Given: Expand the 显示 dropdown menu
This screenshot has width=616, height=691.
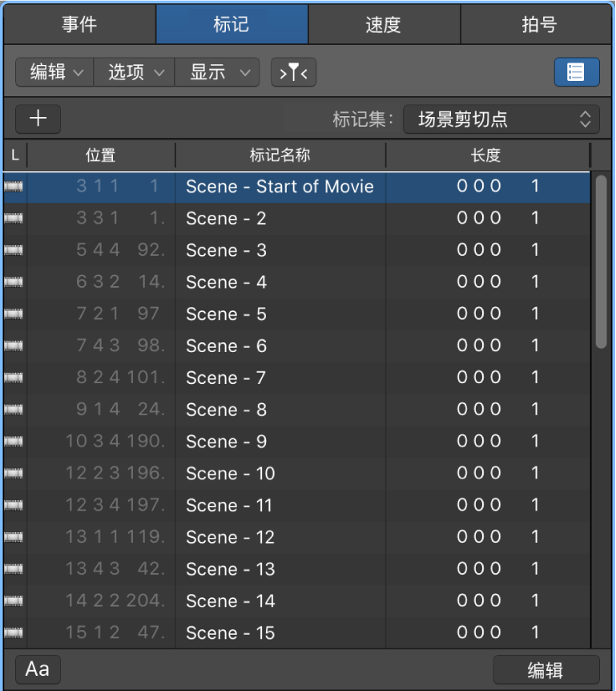Looking at the screenshot, I should [x=218, y=72].
